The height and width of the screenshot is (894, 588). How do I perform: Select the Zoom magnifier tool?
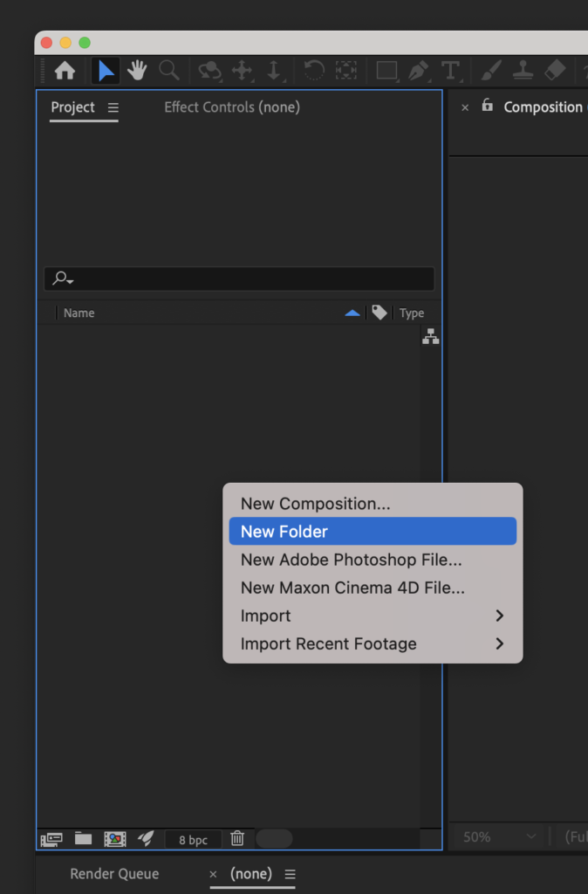168,71
